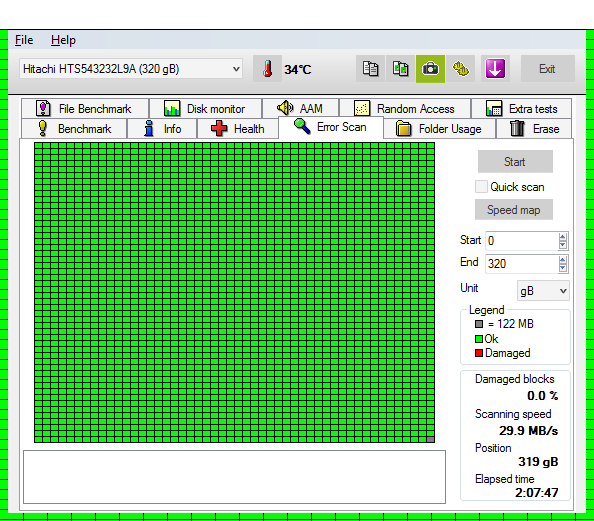Click the thermometer temperature icon
Image resolution: width=594 pixels, height=521 pixels.
267,69
